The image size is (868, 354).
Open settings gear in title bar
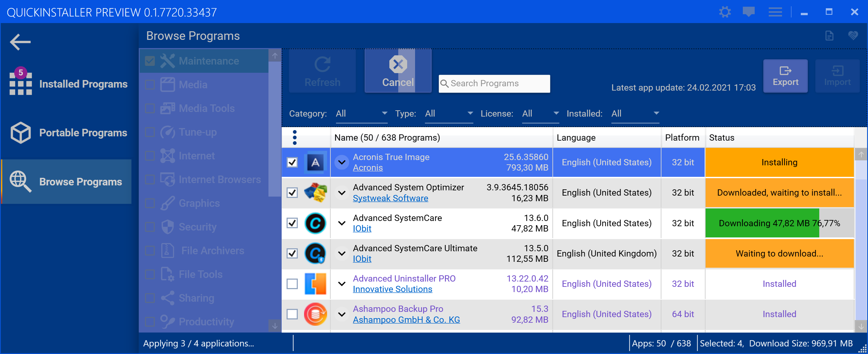pos(724,12)
